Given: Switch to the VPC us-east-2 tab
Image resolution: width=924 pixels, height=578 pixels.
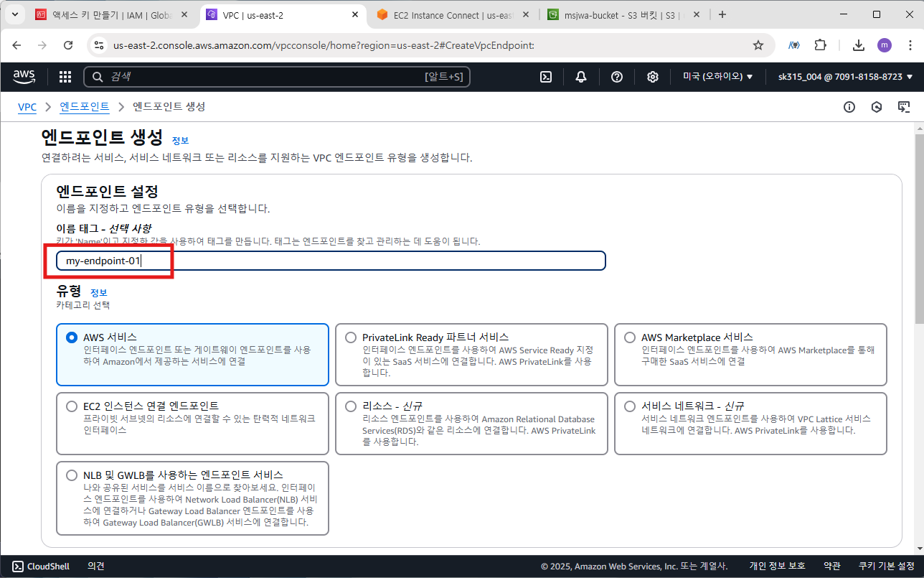Looking at the screenshot, I should tap(283, 14).
